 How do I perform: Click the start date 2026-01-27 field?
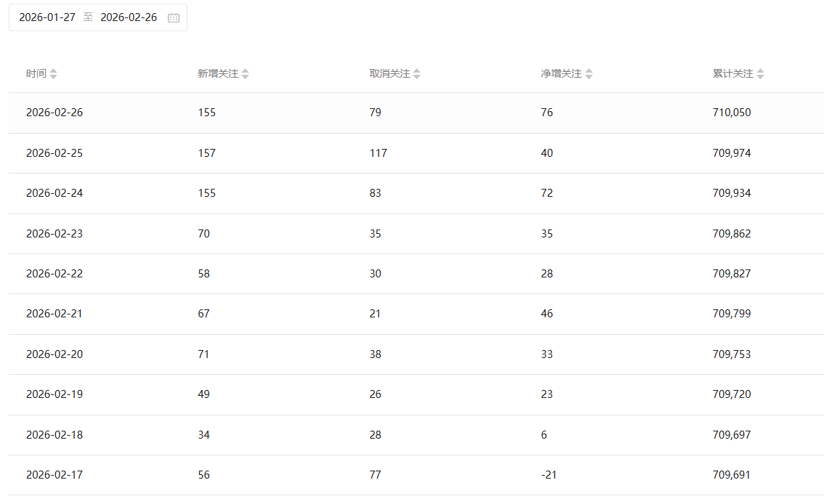point(47,17)
